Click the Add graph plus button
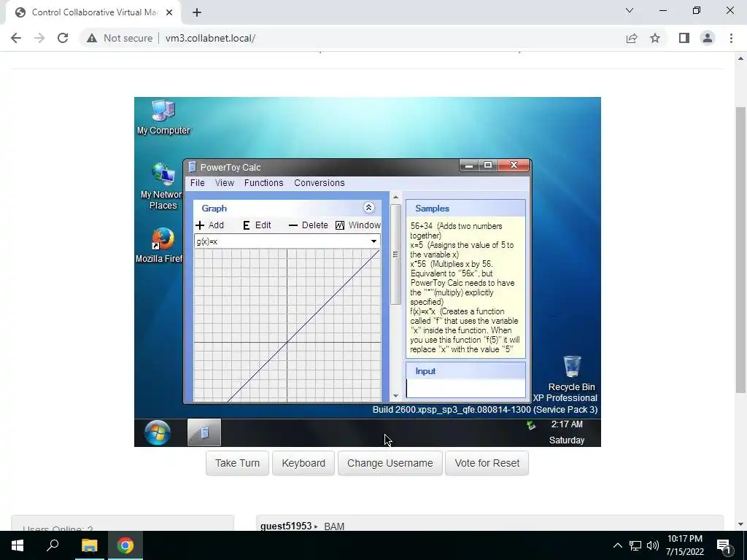The width and height of the screenshot is (747, 560). (209, 225)
